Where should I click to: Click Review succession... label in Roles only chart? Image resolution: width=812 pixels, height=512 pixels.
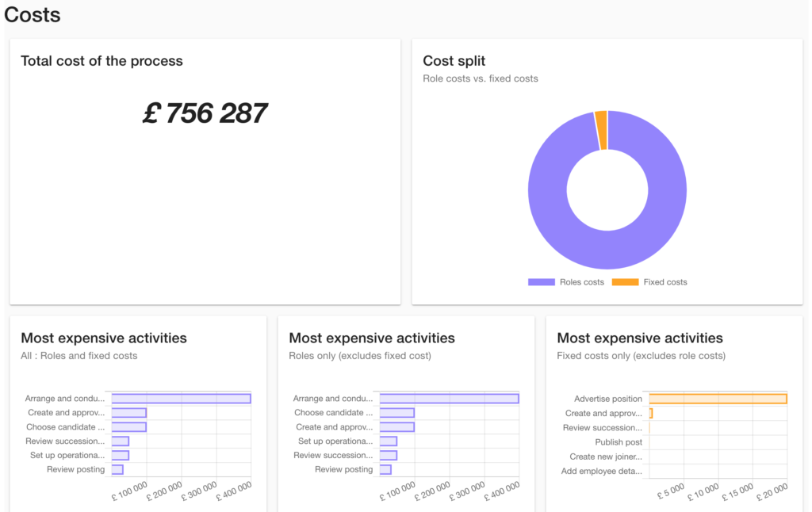[x=333, y=456]
